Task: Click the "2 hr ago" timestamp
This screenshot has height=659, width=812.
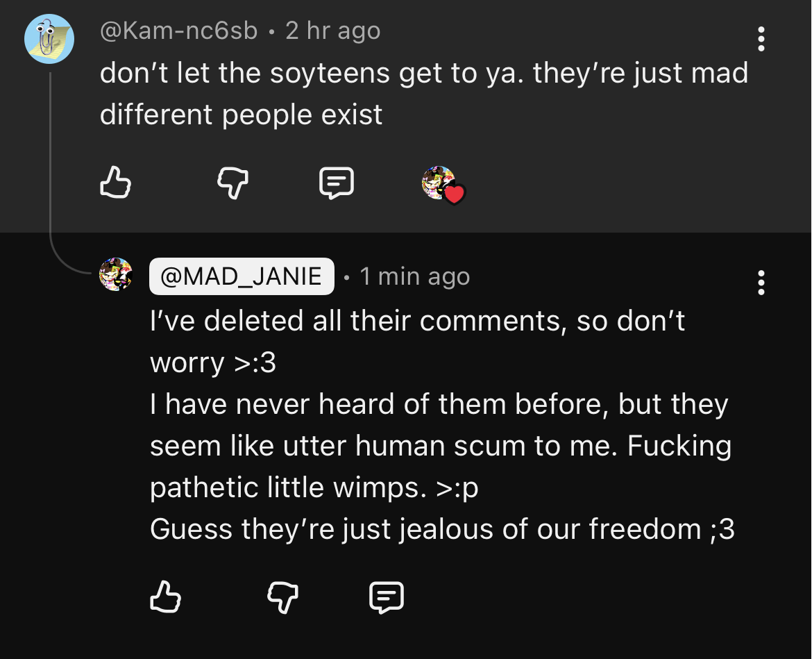Action: (333, 31)
